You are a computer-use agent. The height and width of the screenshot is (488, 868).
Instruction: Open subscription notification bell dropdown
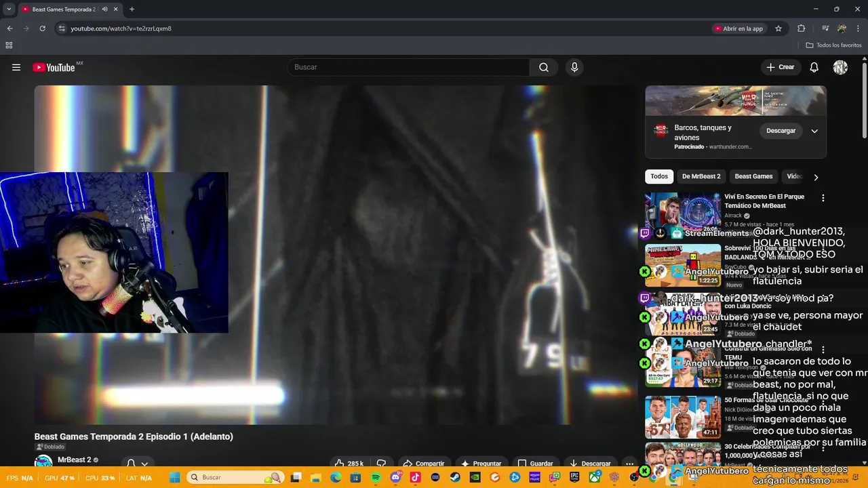coord(137,464)
